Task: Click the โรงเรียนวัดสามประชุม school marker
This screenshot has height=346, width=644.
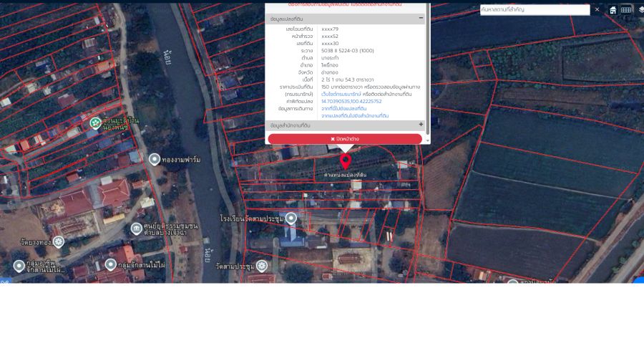Action: tap(291, 219)
